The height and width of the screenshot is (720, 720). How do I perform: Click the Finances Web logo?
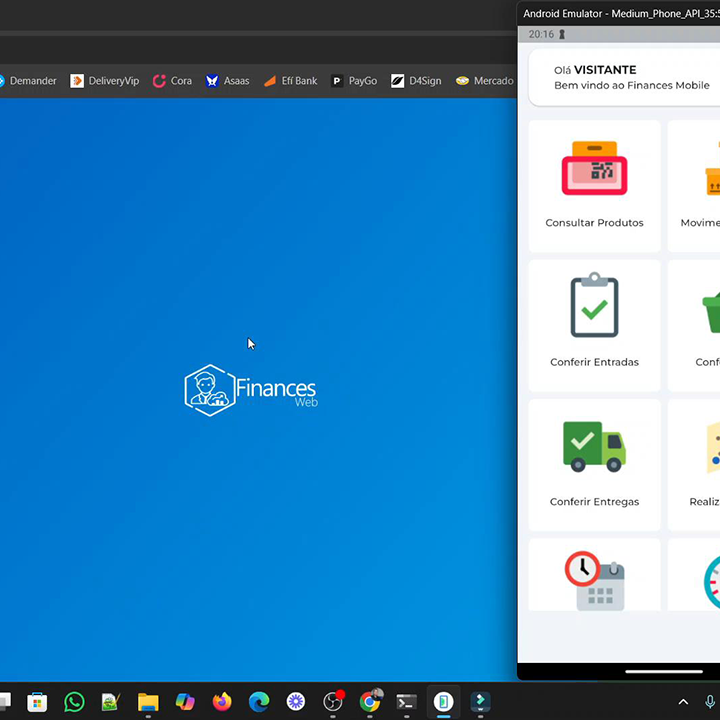coord(251,390)
